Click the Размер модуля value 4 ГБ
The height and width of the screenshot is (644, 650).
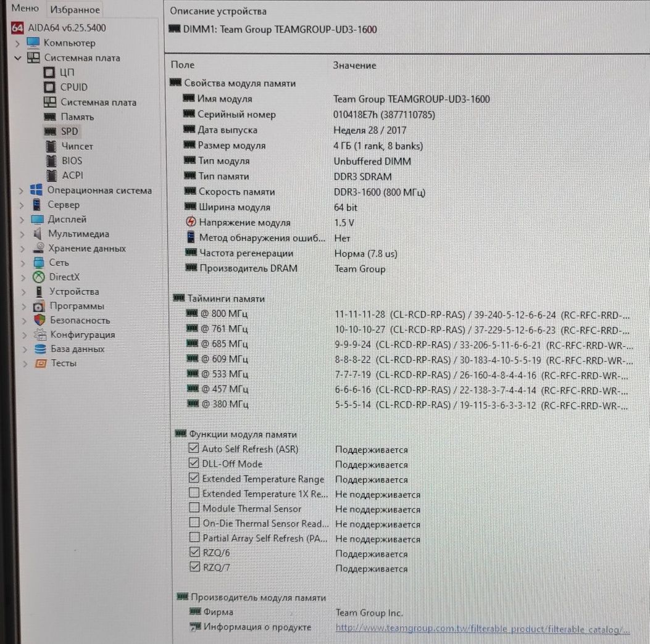coord(378,146)
